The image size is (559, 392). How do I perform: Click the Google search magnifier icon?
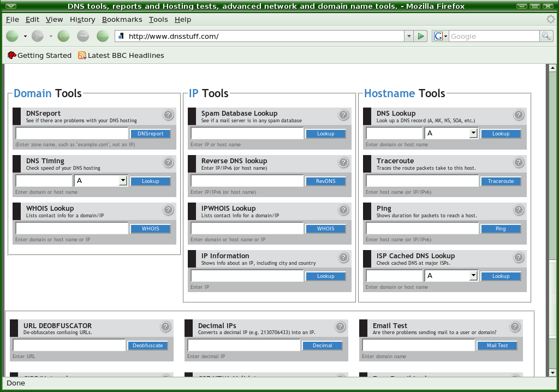tap(546, 36)
